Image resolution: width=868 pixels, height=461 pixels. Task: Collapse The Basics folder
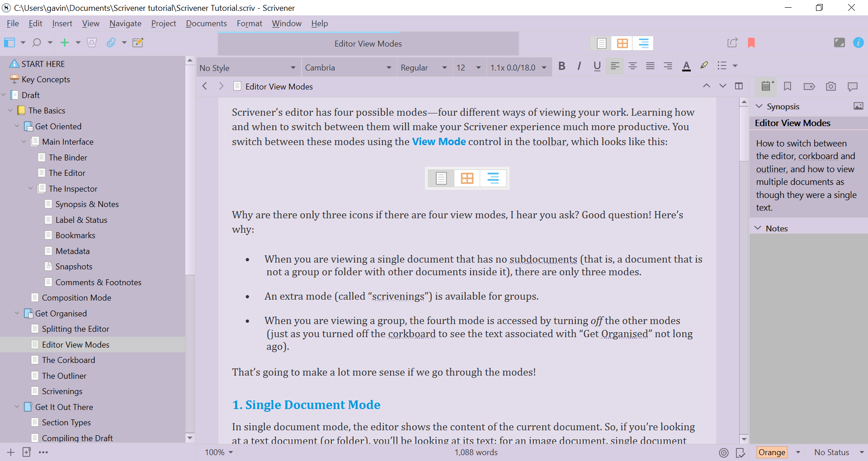coord(10,111)
